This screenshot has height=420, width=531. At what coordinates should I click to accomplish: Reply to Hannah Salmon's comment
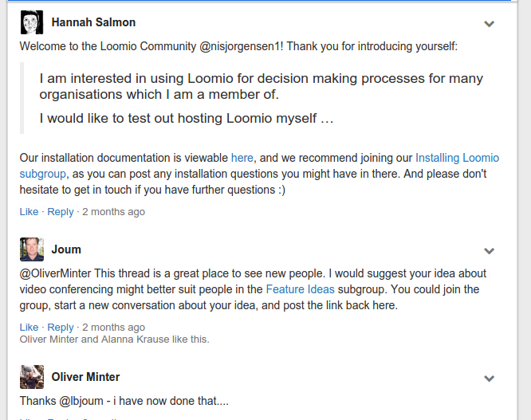(61, 212)
